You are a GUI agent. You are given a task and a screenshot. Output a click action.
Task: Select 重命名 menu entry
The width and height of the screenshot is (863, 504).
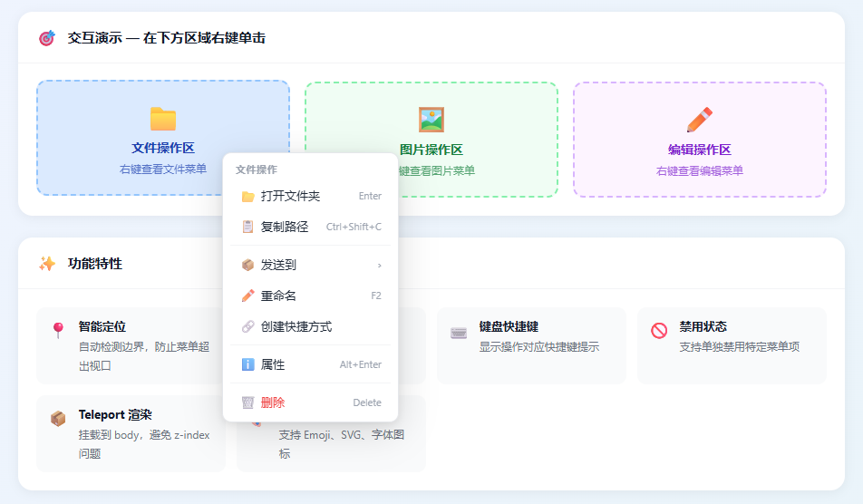tap(310, 296)
